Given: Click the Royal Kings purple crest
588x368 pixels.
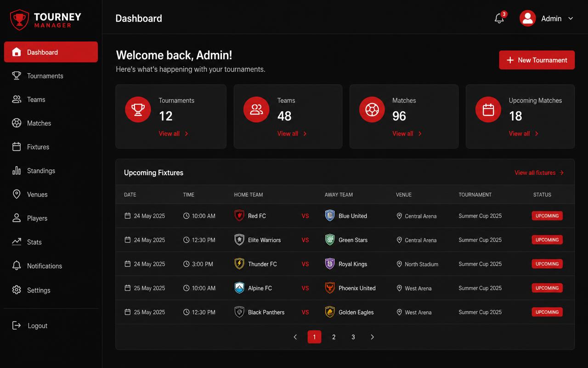Looking at the screenshot, I should pyautogui.click(x=330, y=264).
